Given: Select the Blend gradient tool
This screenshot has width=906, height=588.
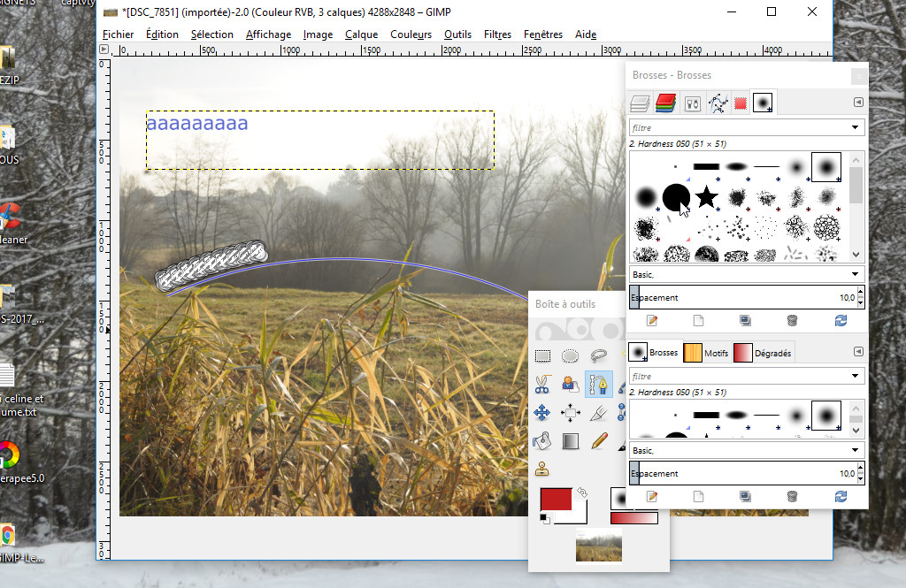Looking at the screenshot, I should [x=571, y=440].
